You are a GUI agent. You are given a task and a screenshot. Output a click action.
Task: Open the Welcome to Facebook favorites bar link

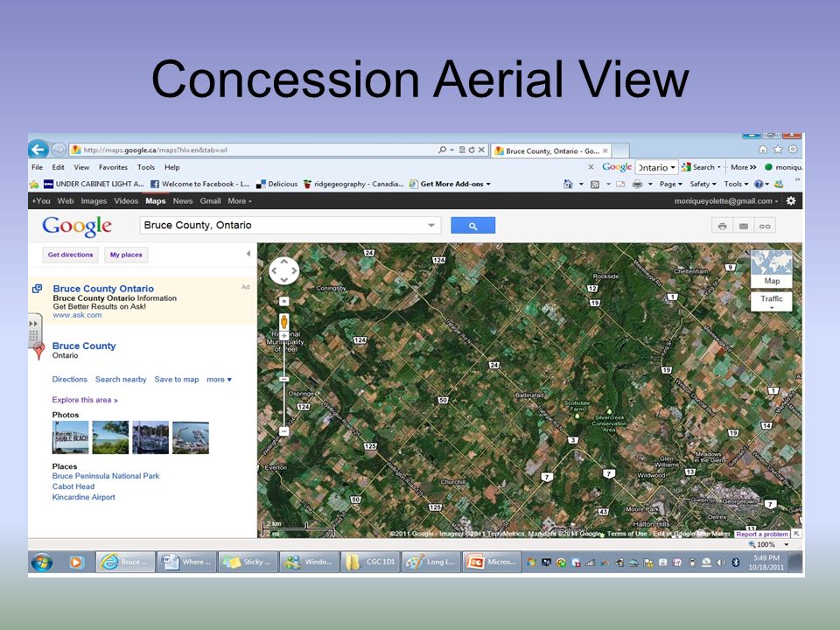click(x=199, y=184)
